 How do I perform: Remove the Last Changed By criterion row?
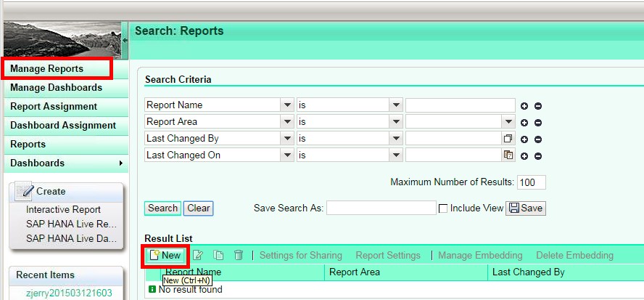[x=538, y=139]
